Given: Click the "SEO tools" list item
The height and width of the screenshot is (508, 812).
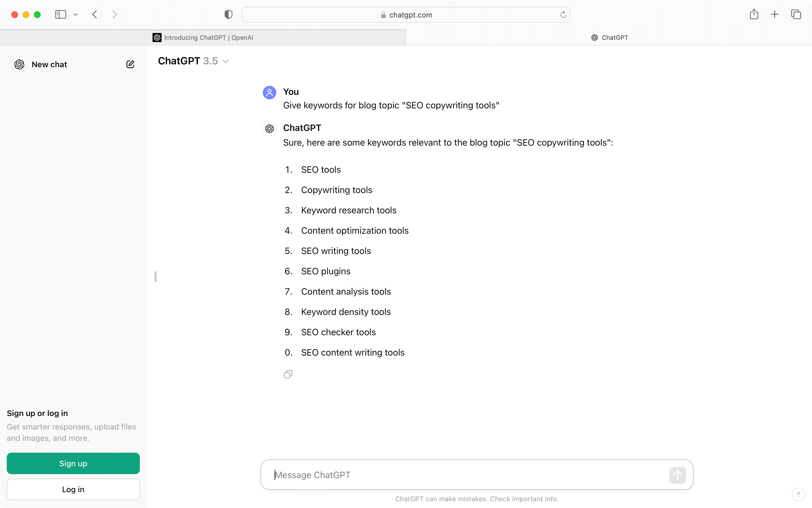Looking at the screenshot, I should tap(321, 170).
